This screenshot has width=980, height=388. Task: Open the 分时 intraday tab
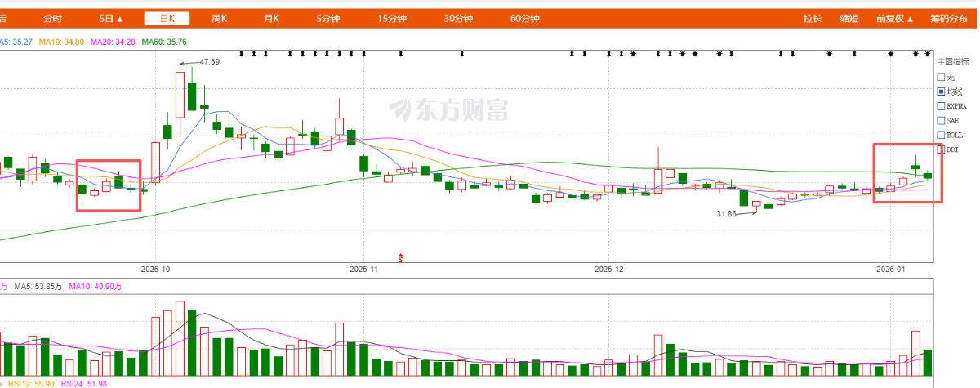[52, 18]
